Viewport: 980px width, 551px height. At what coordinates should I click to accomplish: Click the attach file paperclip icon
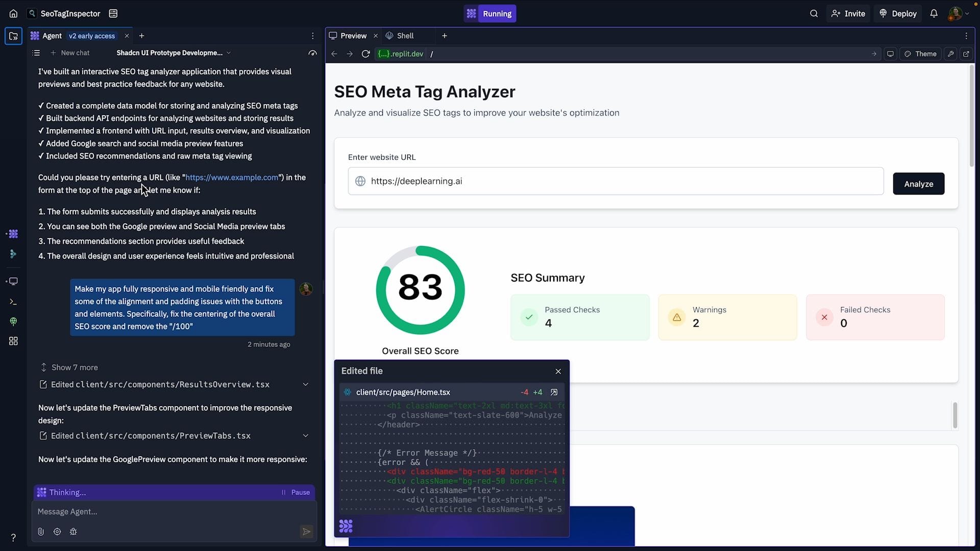click(x=41, y=532)
